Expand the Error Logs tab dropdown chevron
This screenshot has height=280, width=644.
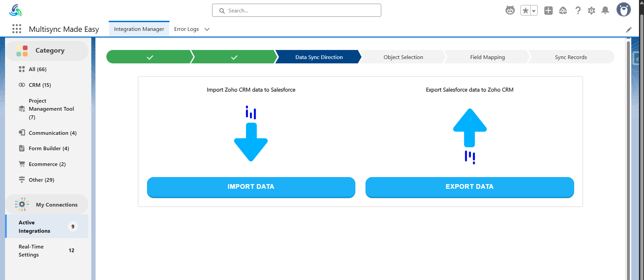click(x=207, y=29)
